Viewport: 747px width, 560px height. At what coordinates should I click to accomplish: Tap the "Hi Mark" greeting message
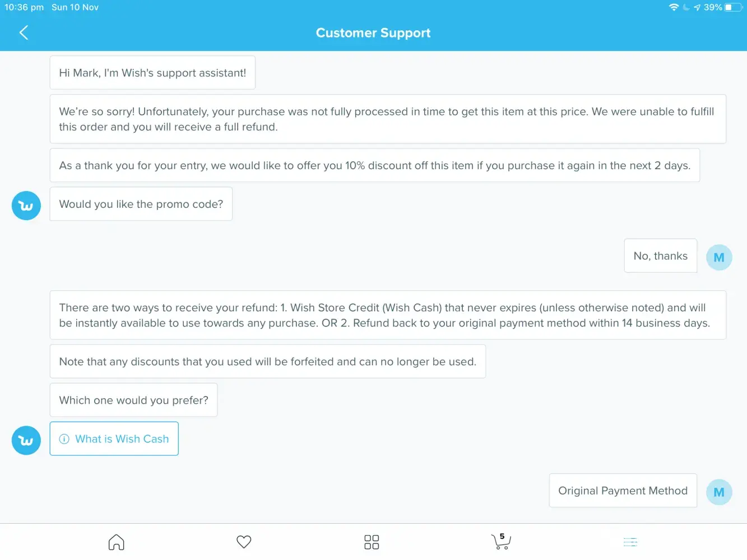pyautogui.click(x=152, y=73)
